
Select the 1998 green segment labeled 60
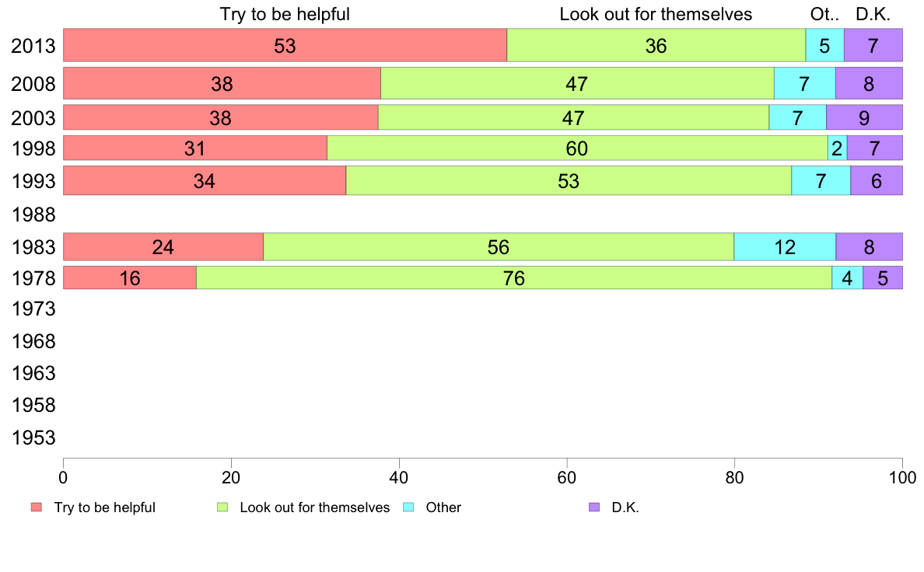(x=577, y=148)
